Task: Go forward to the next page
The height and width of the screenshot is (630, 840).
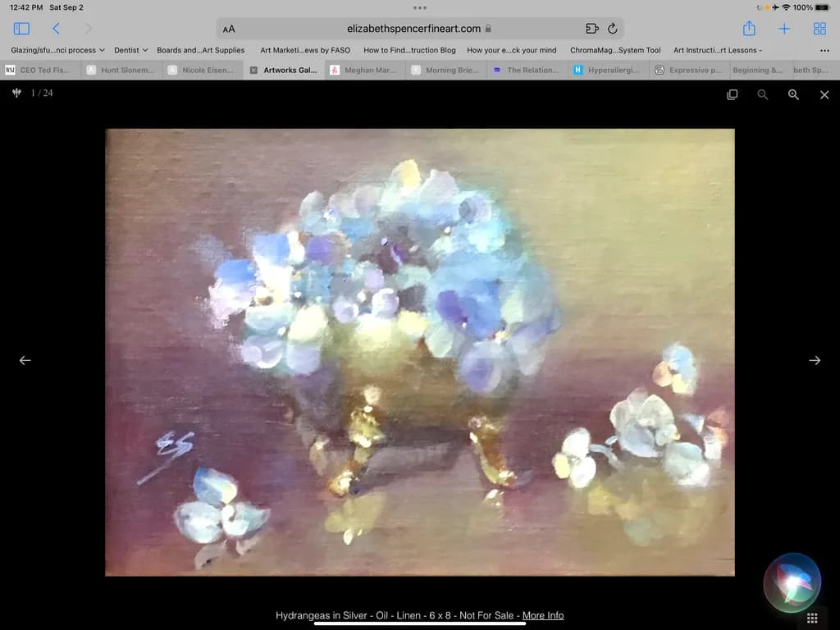Action: tap(89, 29)
